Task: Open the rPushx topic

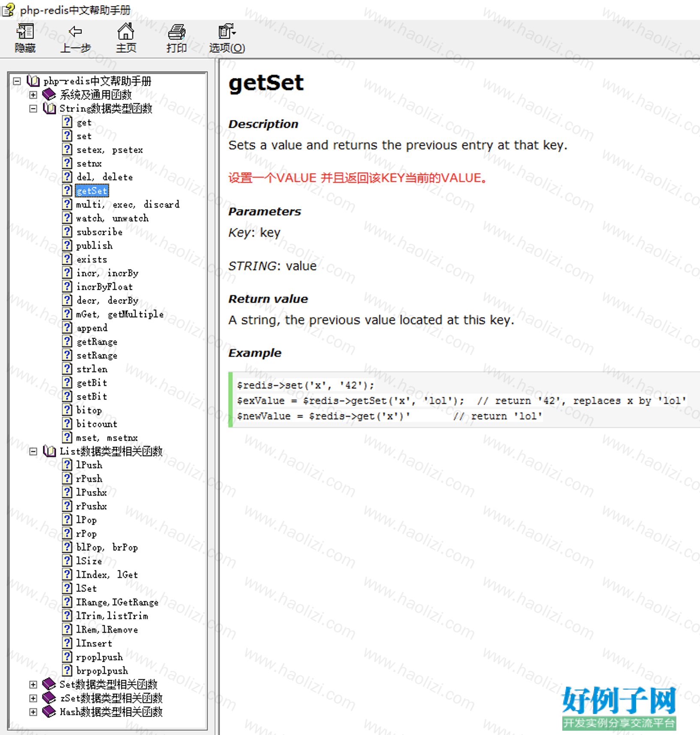Action: [91, 506]
